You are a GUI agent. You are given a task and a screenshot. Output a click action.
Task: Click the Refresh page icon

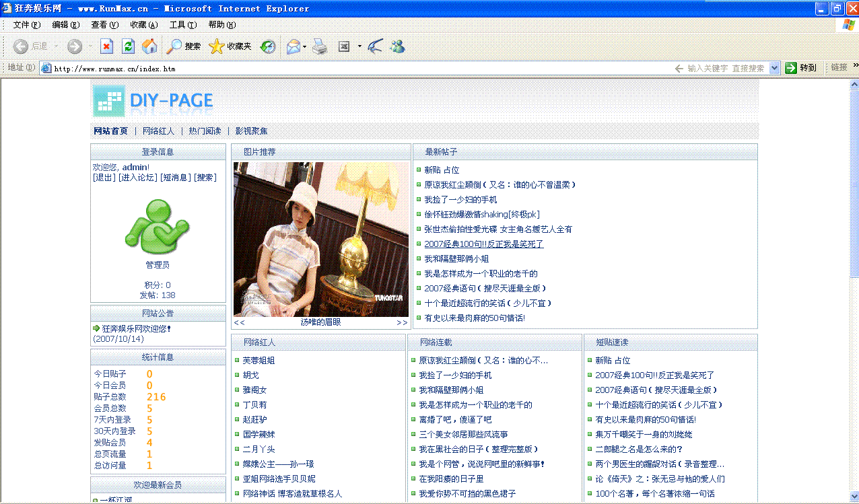pyautogui.click(x=128, y=46)
